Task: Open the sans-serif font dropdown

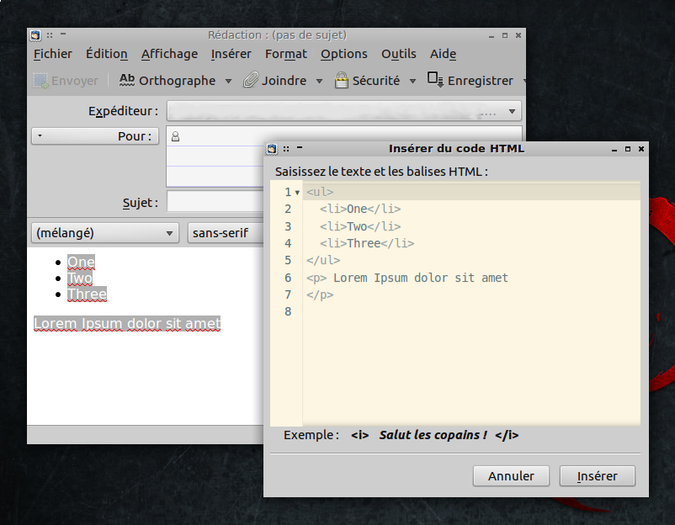Action: pyautogui.click(x=226, y=233)
